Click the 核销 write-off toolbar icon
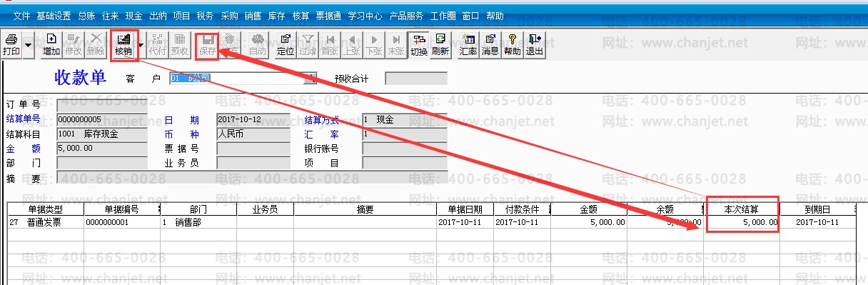Image resolution: width=868 pixels, height=285 pixels. tap(123, 44)
